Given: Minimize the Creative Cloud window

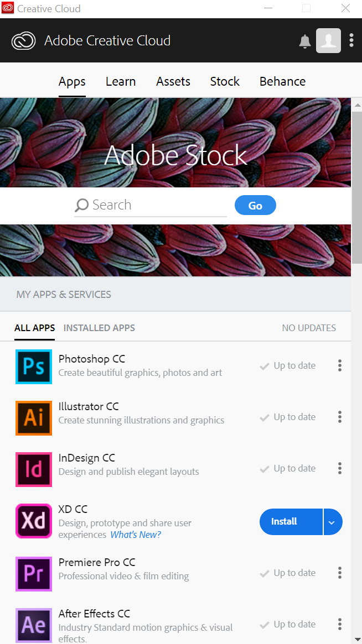Looking at the screenshot, I should click(x=268, y=8).
